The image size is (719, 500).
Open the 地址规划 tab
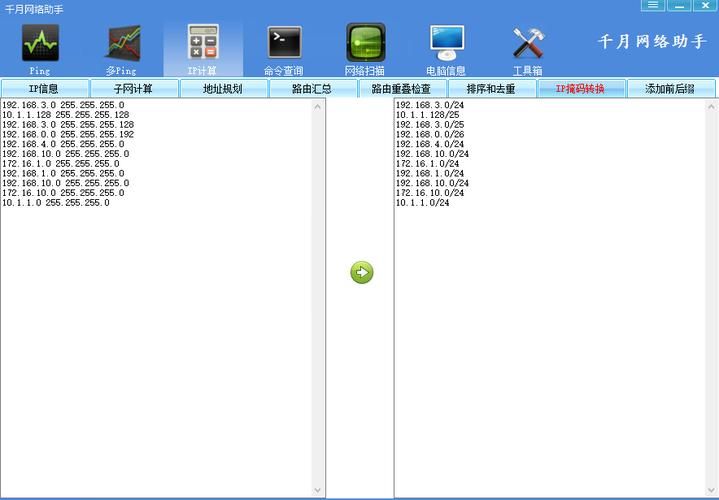pos(222,89)
